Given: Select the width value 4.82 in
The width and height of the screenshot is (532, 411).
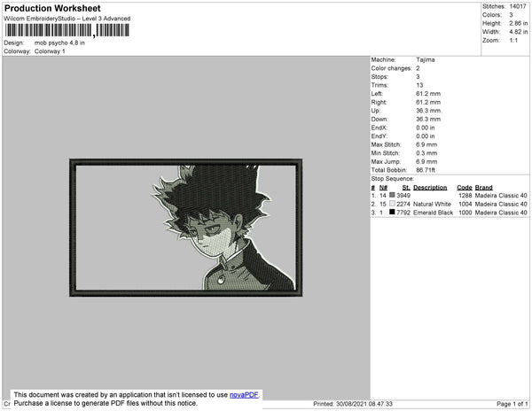Looking at the screenshot, I should (519, 32).
